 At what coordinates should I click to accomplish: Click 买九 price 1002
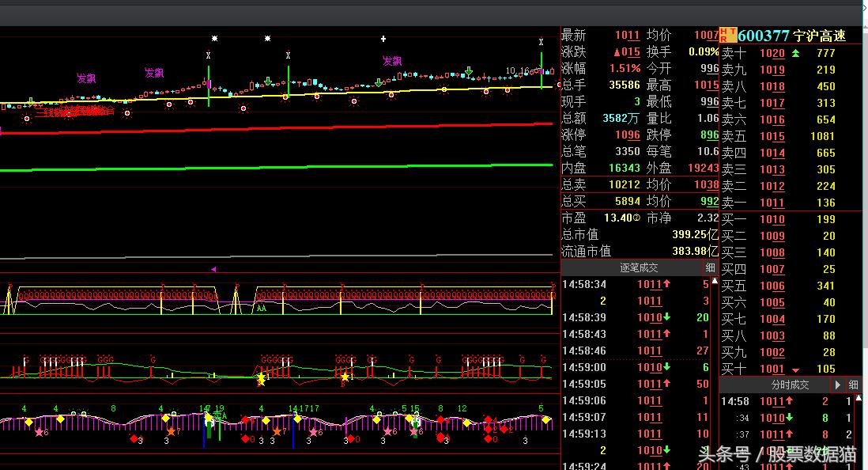pos(772,353)
